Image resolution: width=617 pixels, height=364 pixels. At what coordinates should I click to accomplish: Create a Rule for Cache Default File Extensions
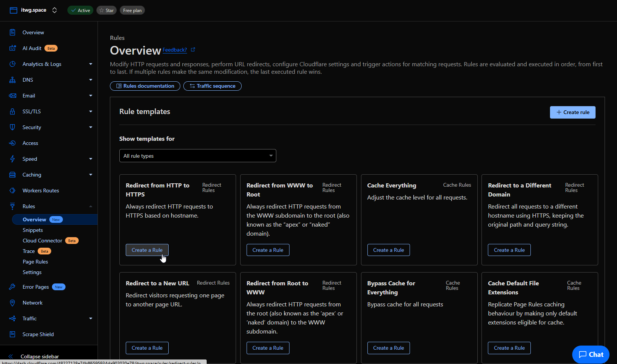[x=509, y=348]
